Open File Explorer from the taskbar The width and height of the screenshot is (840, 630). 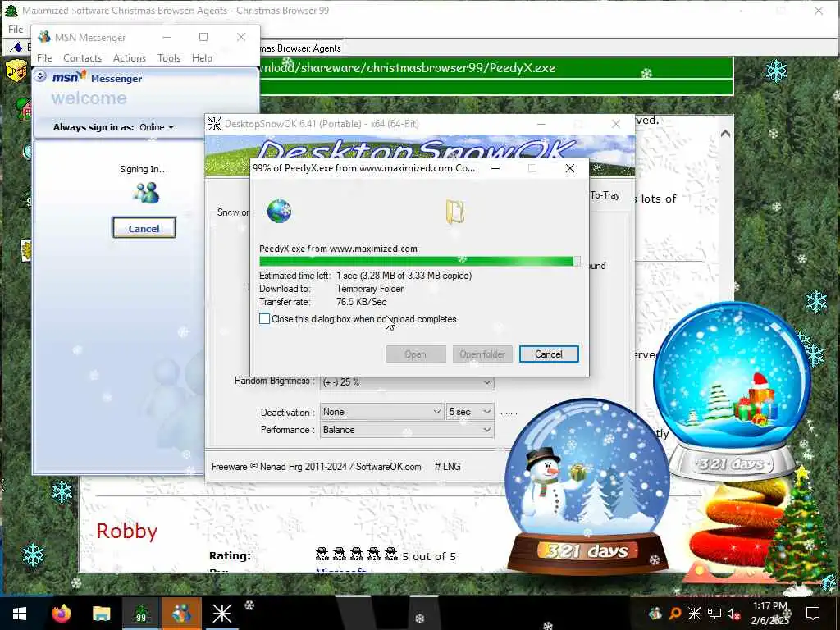[x=101, y=614]
